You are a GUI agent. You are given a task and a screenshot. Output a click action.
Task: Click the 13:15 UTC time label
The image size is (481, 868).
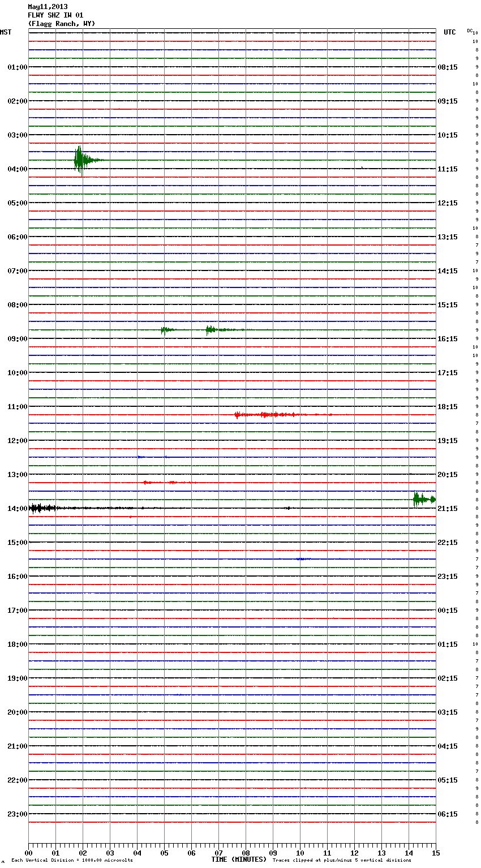pos(448,237)
